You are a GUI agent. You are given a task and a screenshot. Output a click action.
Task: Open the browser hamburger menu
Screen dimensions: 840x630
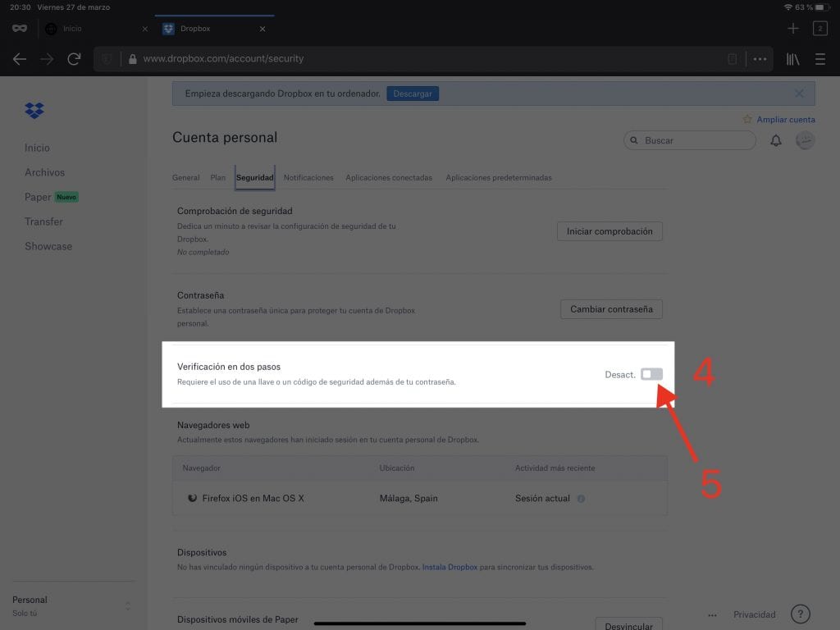coord(820,59)
